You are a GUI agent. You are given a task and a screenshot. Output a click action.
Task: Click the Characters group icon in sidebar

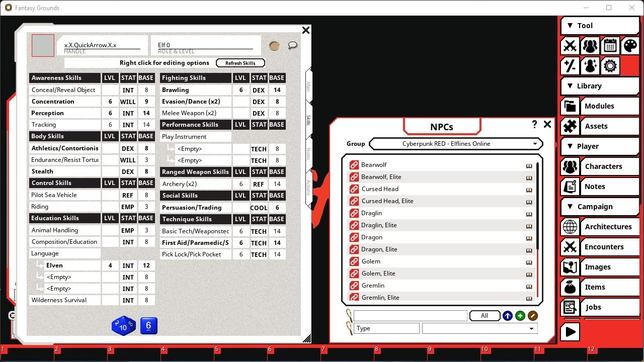point(570,166)
